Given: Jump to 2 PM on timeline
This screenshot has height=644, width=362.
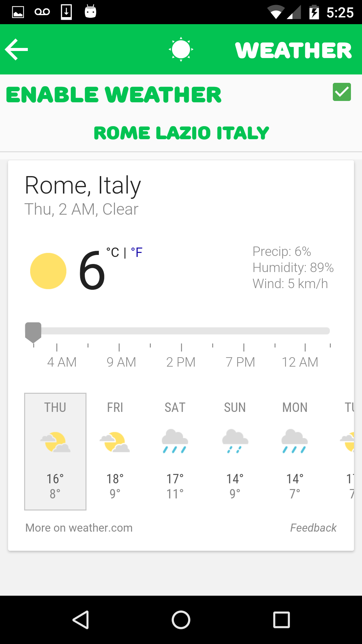Looking at the screenshot, I should [181, 362].
